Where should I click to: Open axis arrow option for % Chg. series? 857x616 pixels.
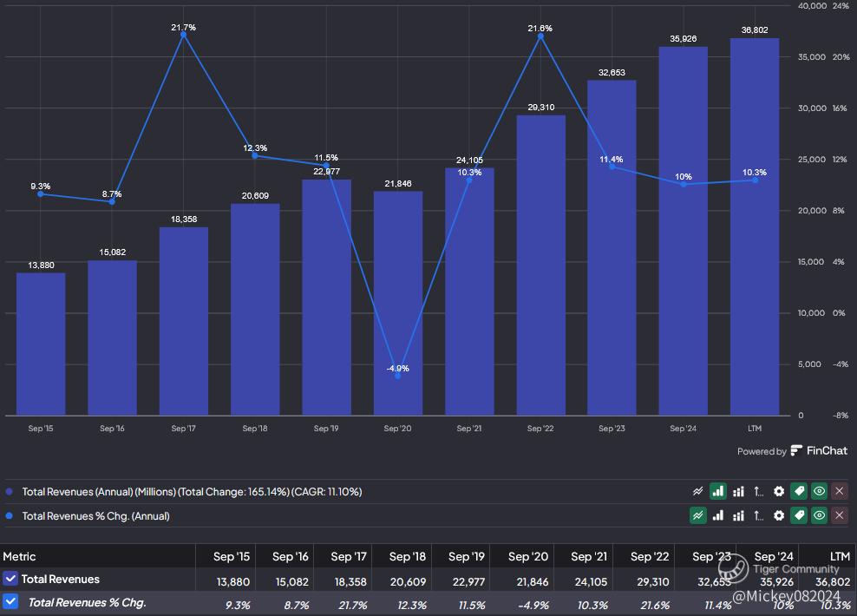click(x=758, y=515)
